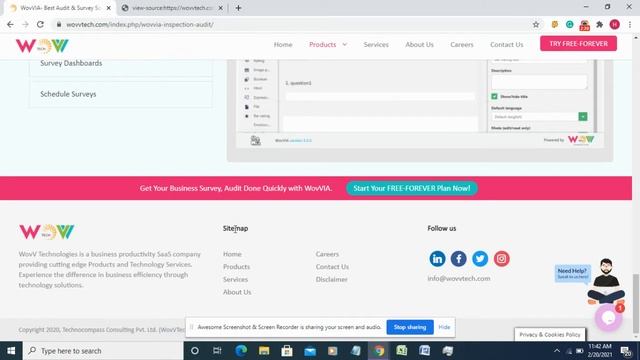Open Chrome profile avatar
The width and height of the screenshot is (640, 360).
coord(615,24)
